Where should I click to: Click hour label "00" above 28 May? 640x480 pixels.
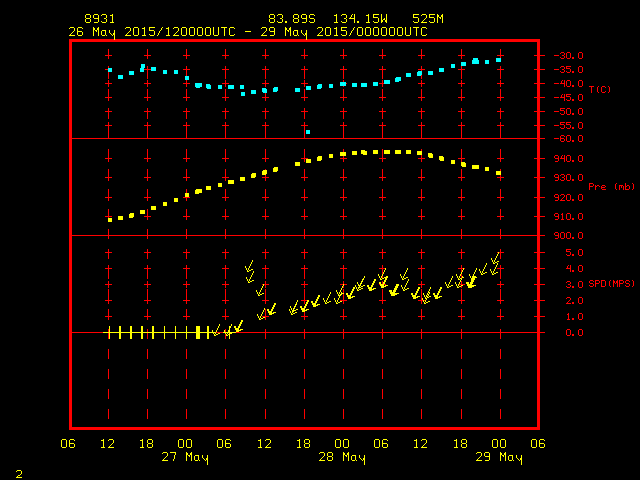[342, 444]
